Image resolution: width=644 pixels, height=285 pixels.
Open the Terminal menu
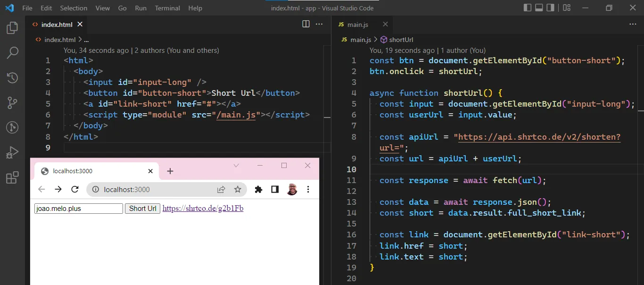point(167,8)
